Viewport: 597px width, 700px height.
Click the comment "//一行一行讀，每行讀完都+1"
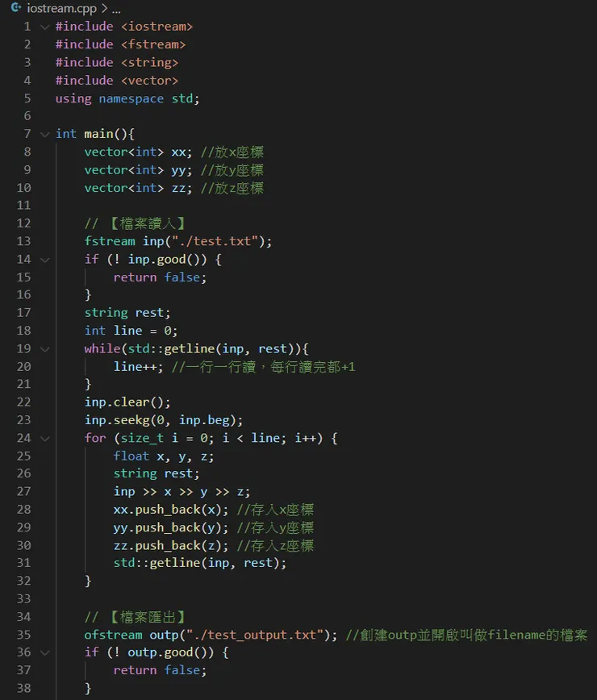pyautogui.click(x=264, y=367)
